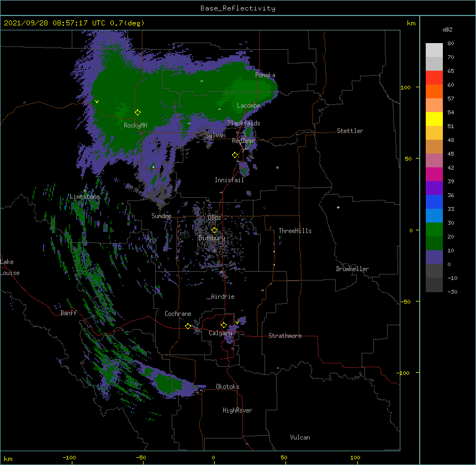Click the Ponoka city label
The height and width of the screenshot is (465, 476).
pos(265,75)
